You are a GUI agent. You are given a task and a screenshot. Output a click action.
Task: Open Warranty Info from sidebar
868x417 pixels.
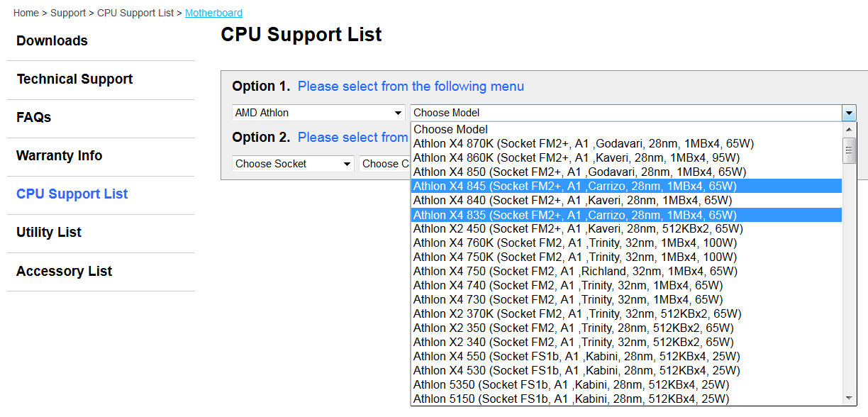coord(59,156)
